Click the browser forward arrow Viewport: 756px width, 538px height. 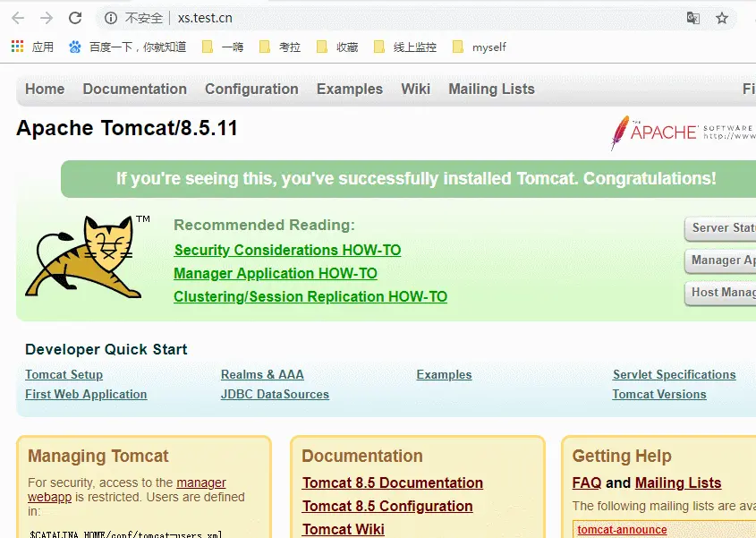[47, 18]
